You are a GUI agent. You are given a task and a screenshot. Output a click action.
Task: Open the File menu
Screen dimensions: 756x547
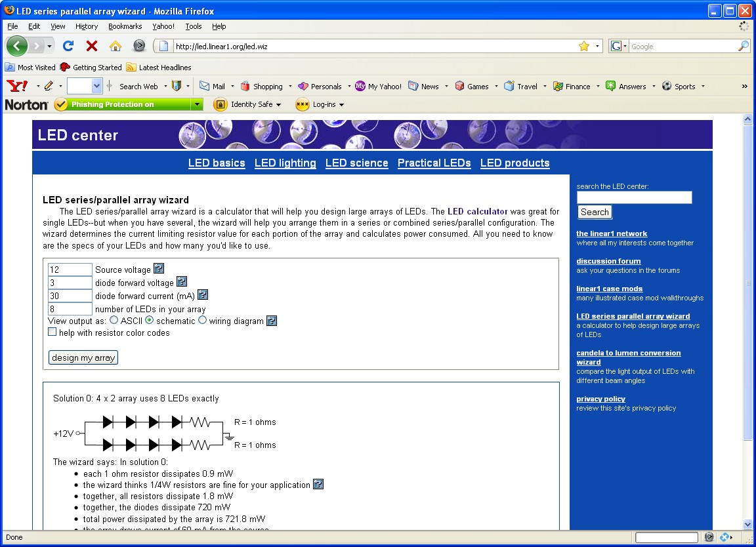tap(12, 26)
